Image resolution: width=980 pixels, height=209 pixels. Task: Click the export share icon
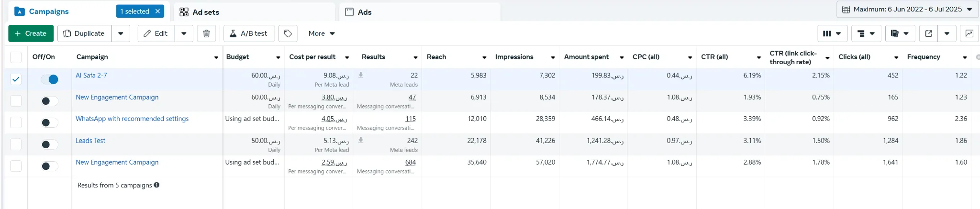coord(928,33)
